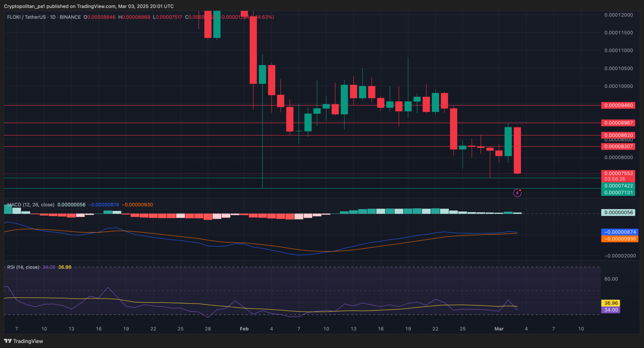Click the 0.00009460 red price label
644x348 pixels.
tap(618, 105)
